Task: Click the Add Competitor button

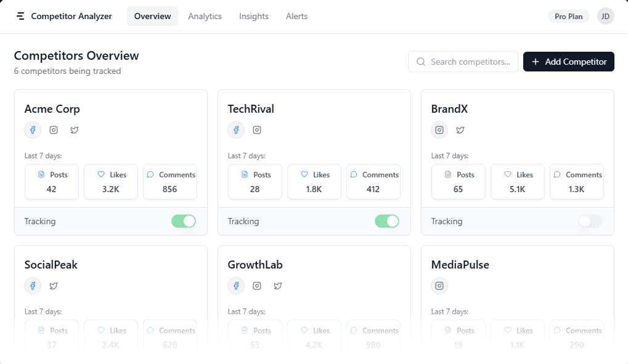Action: click(568, 62)
